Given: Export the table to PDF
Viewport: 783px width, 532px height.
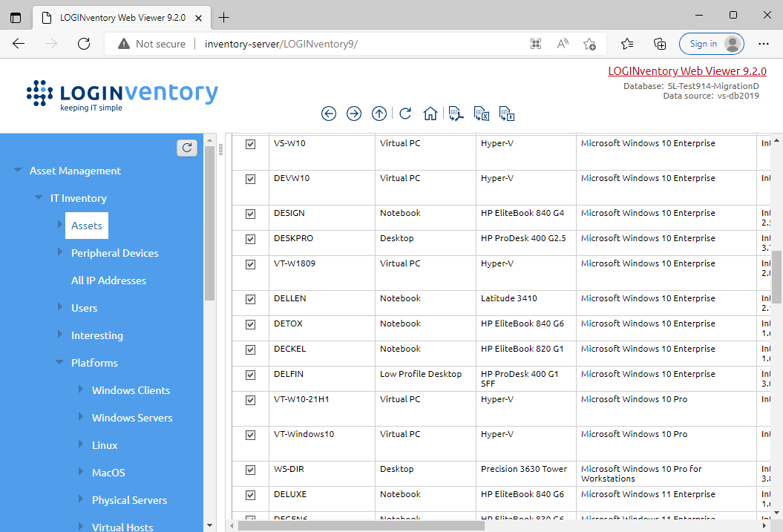Looking at the screenshot, I should click(x=456, y=114).
